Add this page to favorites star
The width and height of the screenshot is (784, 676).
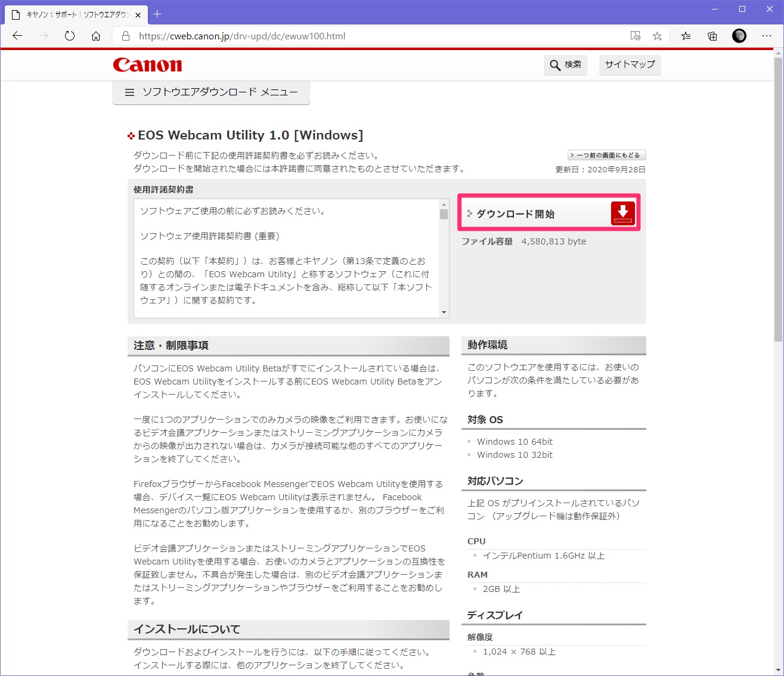pos(657,36)
